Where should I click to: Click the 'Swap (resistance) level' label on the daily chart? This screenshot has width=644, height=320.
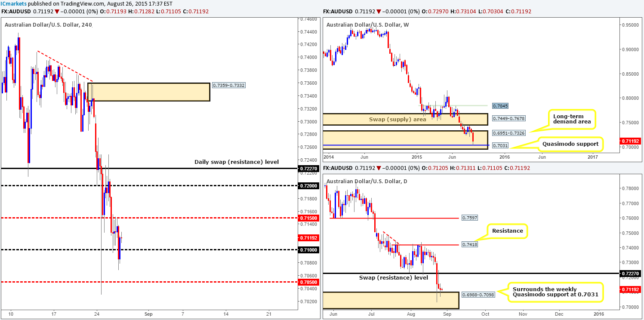coord(394,278)
